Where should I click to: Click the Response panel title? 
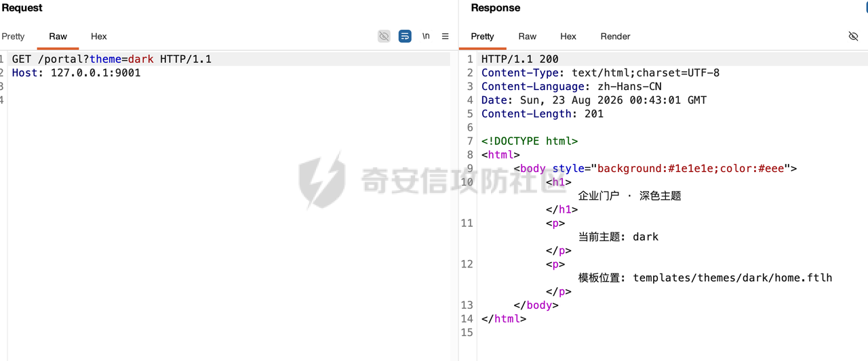496,8
